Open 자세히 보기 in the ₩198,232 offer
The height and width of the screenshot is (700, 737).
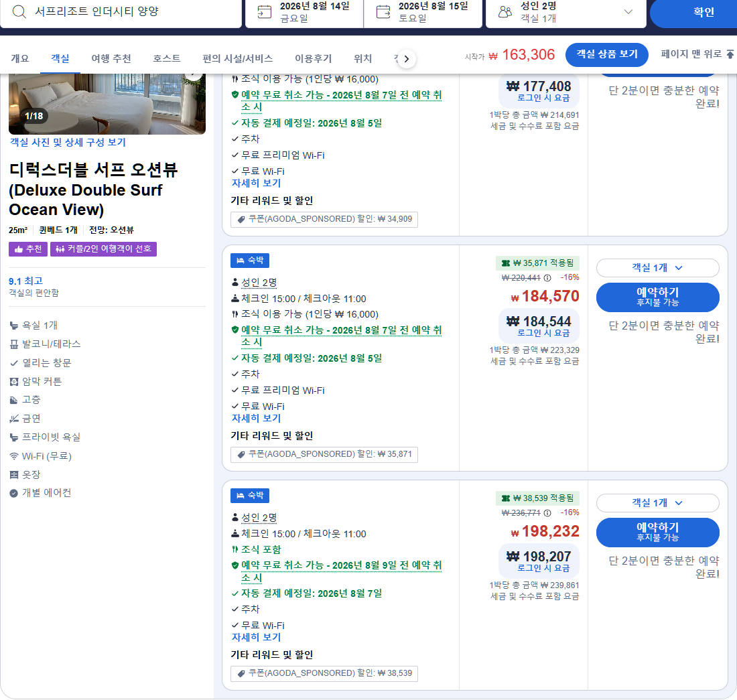pyautogui.click(x=256, y=637)
